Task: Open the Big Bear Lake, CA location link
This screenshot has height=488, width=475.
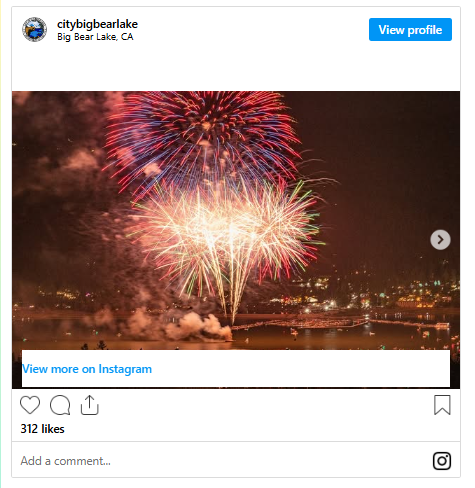Action: click(x=95, y=37)
